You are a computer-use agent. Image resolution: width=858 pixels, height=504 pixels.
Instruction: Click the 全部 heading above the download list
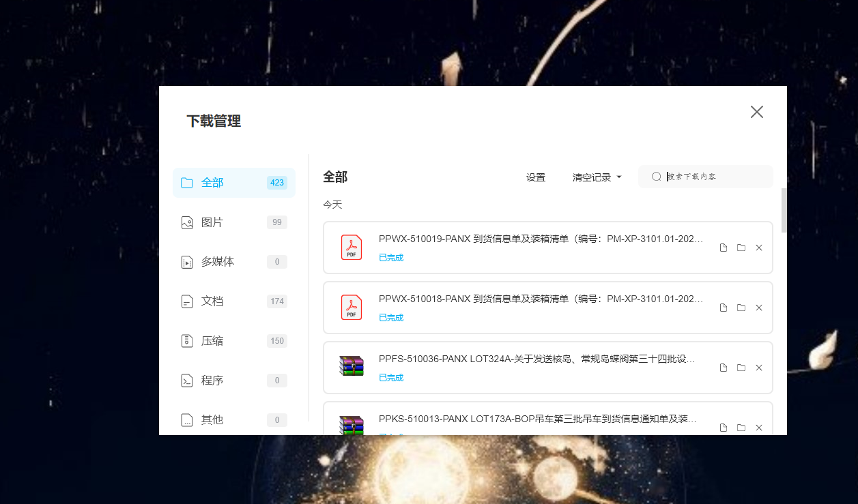335,177
